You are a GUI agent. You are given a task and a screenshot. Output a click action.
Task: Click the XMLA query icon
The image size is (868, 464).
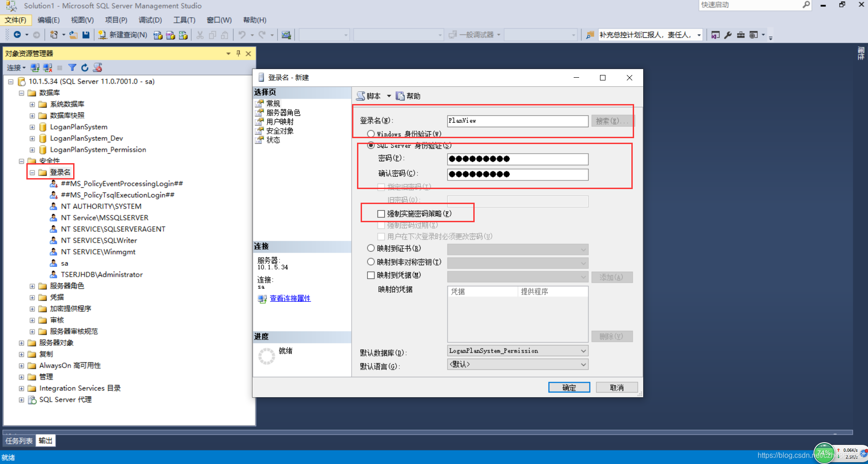(x=183, y=35)
